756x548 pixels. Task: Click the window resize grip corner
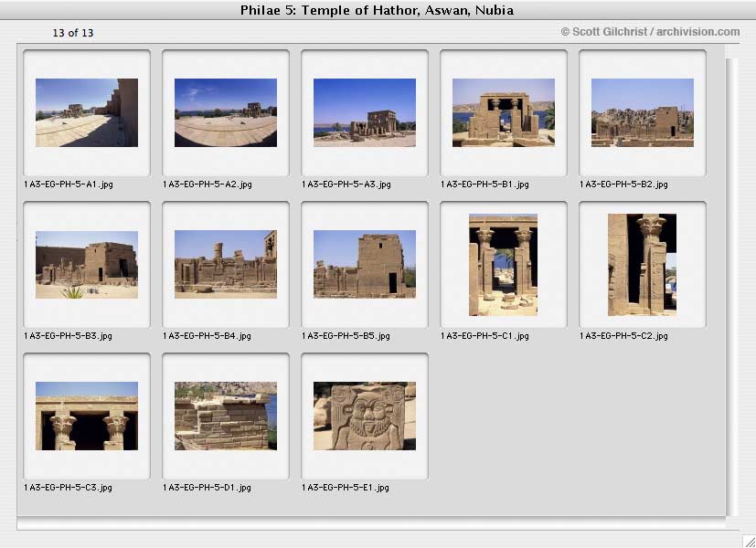750,542
